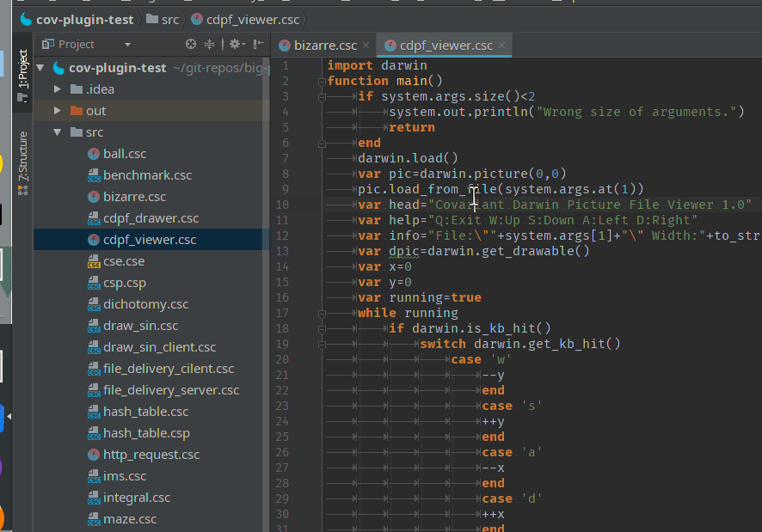762x532 pixels.
Task: Fold the function main() code block
Action: click(321, 81)
